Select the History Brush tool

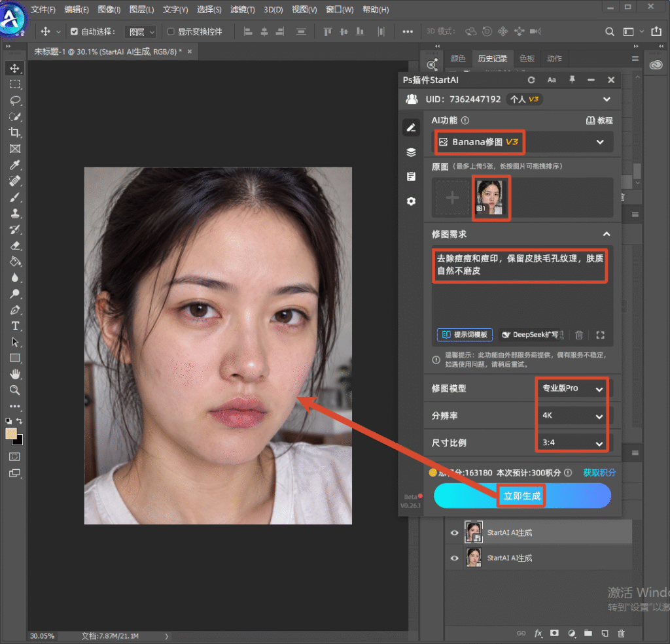click(x=15, y=229)
